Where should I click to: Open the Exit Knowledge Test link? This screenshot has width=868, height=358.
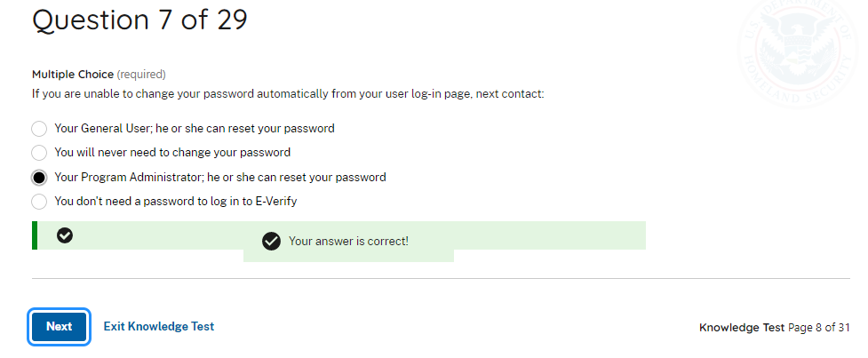[x=159, y=326]
